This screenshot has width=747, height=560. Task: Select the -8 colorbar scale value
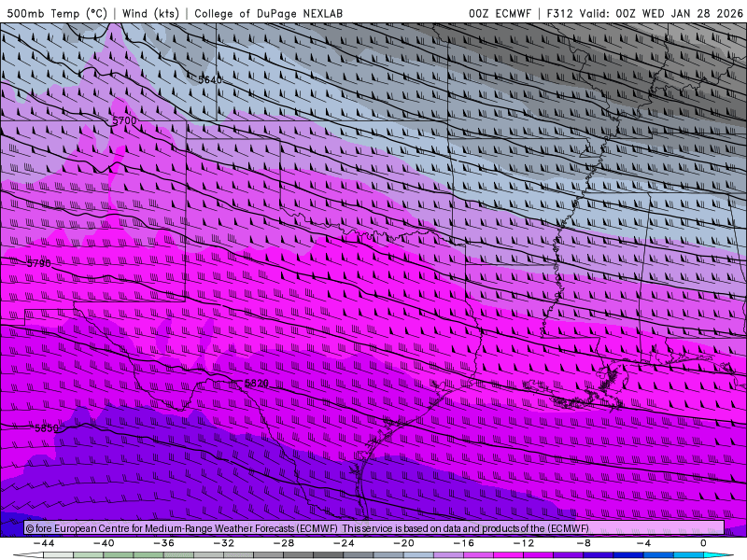584,543
